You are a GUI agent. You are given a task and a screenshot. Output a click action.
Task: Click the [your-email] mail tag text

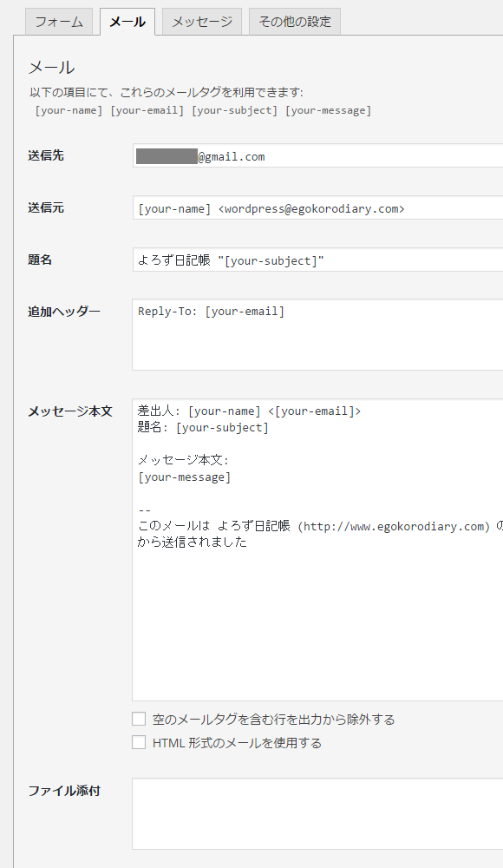click(x=147, y=110)
